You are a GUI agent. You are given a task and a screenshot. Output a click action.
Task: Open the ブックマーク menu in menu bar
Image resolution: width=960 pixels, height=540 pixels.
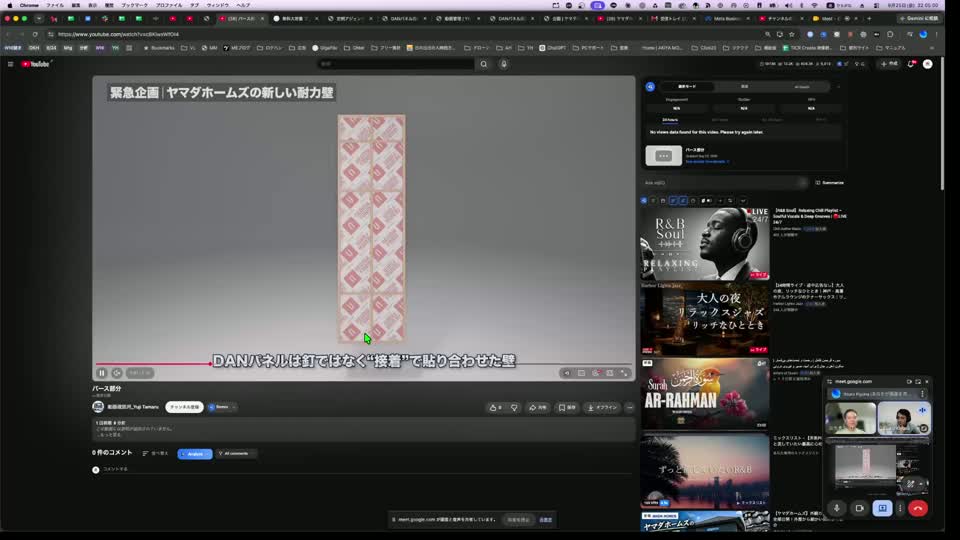tap(134, 5)
